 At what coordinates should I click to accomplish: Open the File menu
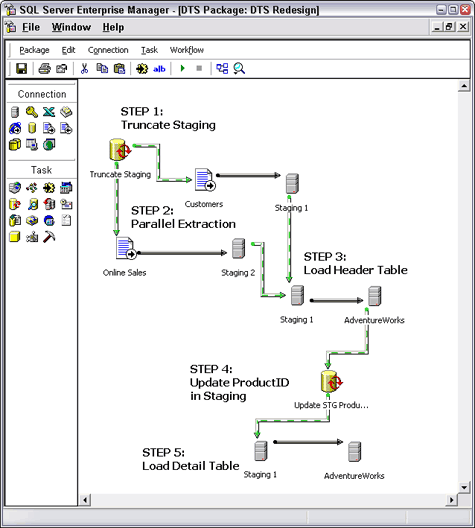click(31, 27)
